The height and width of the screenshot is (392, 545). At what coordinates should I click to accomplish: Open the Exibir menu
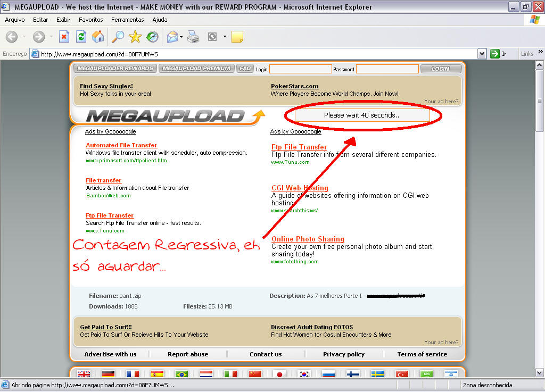[63, 20]
